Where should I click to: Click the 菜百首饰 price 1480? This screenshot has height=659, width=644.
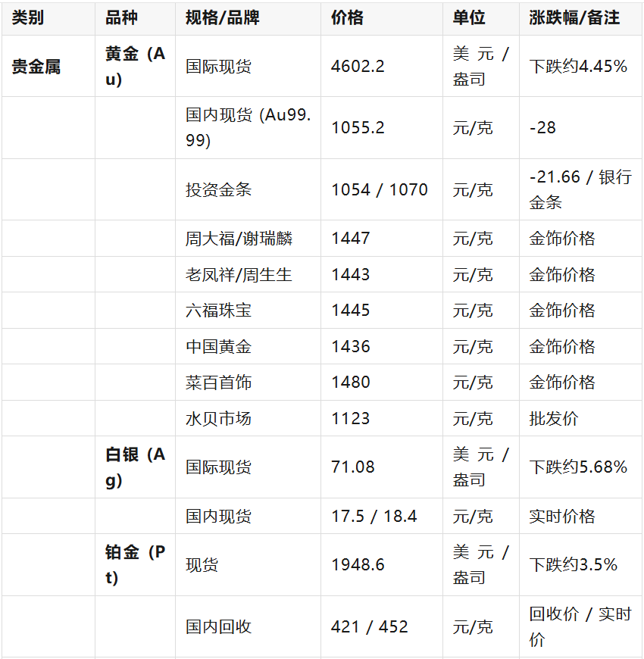click(x=351, y=383)
